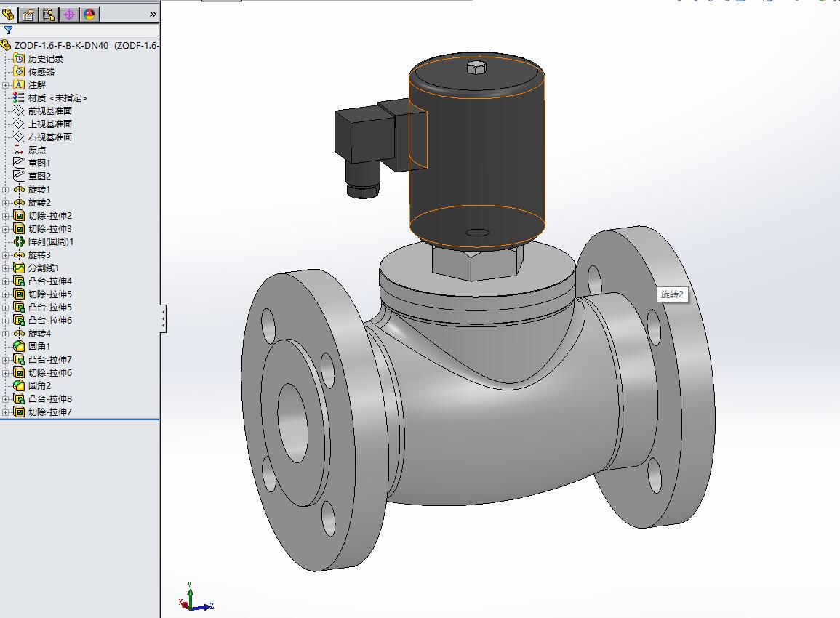Viewport: 840px width, 618px height.
Task: Select the 原点 origin icon
Action: pyautogui.click(x=19, y=150)
